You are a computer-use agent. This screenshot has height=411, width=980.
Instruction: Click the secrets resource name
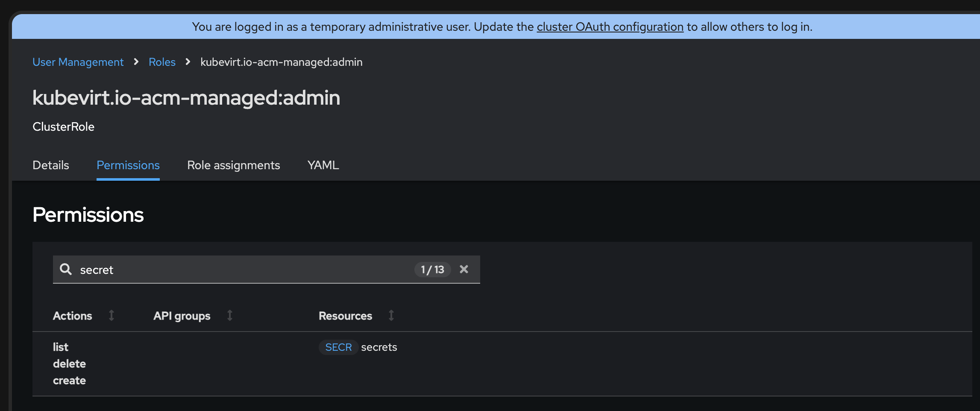click(379, 347)
